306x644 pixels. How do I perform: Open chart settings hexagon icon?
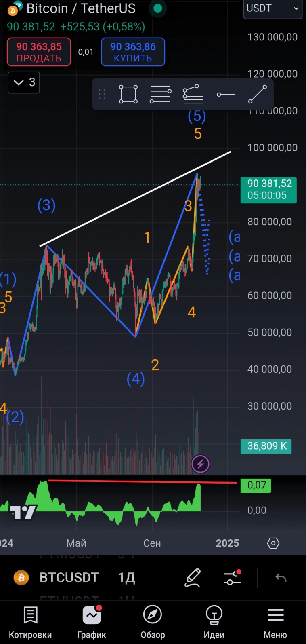273,543
